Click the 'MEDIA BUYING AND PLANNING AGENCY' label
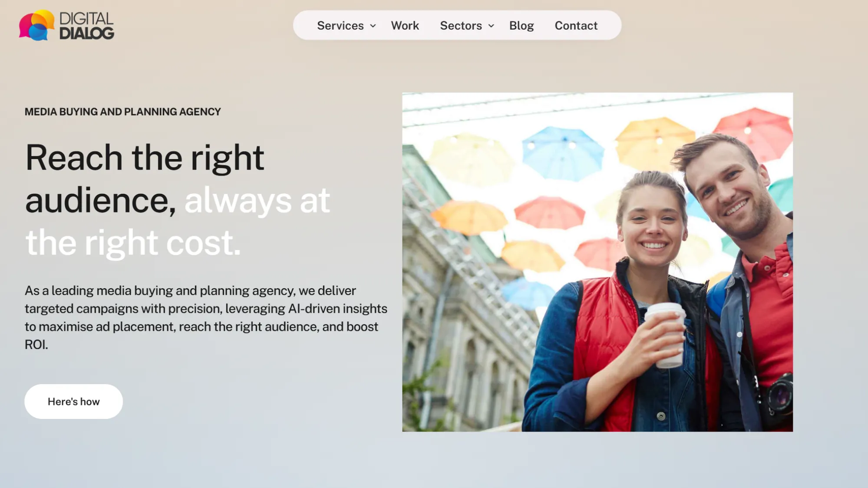Image resolution: width=868 pixels, height=488 pixels. pyautogui.click(x=122, y=112)
